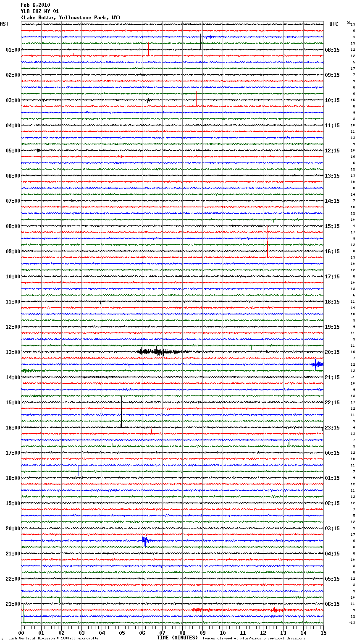Click the 'MST' column header
The height and width of the screenshot is (644, 357).
[4, 24]
